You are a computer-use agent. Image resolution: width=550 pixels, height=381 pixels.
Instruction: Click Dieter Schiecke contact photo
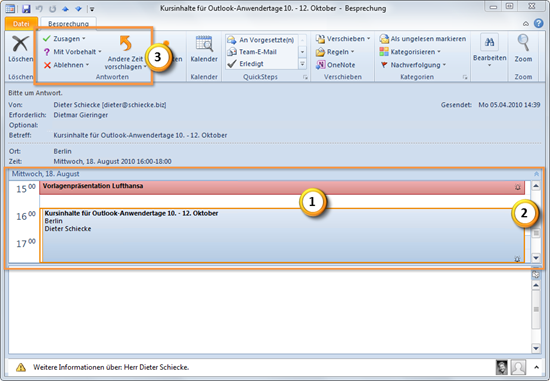[502, 367]
